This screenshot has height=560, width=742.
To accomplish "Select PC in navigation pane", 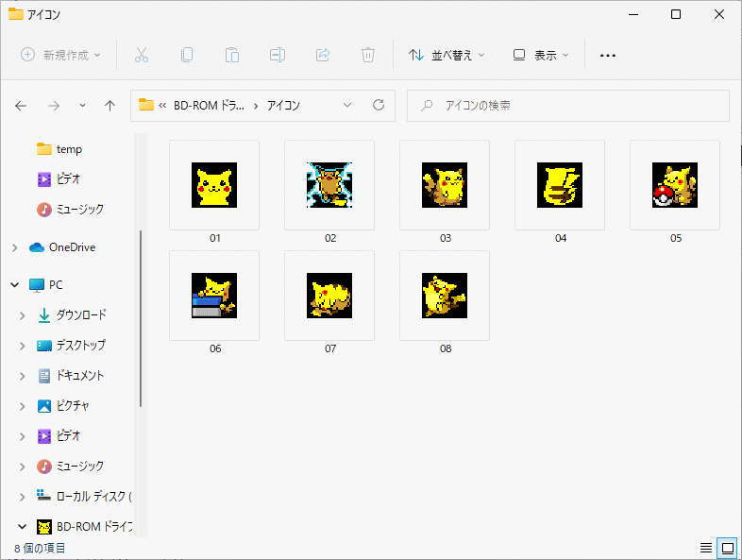I will coord(45,285).
